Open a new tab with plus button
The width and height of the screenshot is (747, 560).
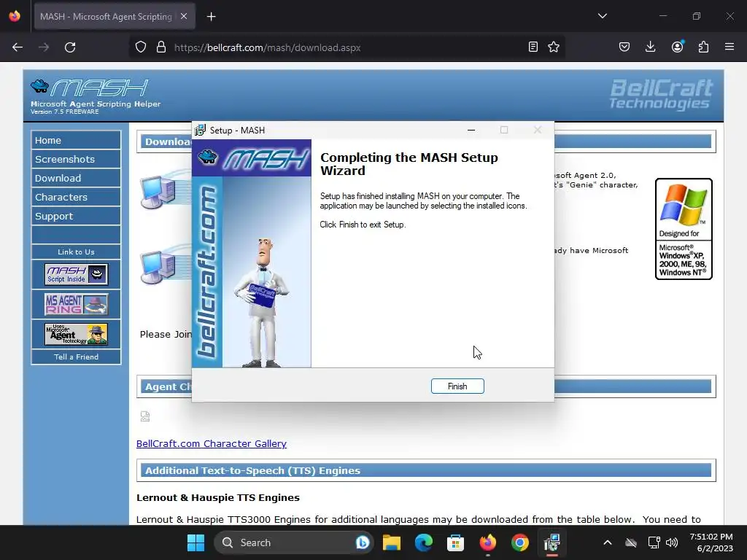tap(211, 17)
